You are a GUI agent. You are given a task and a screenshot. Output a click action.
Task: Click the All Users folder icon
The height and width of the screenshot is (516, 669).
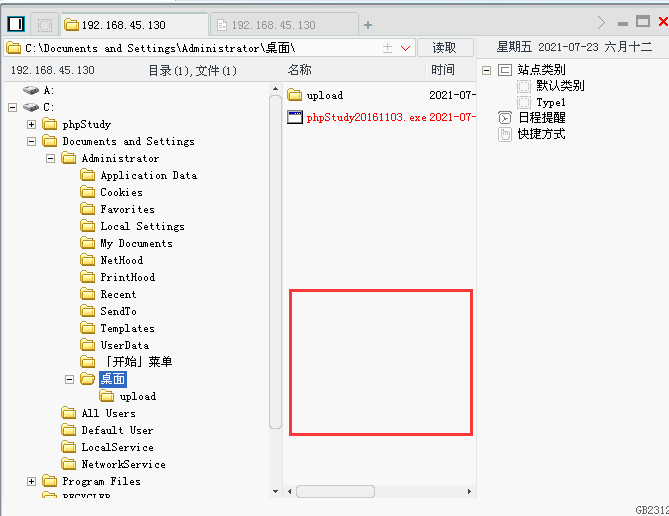[68, 413]
